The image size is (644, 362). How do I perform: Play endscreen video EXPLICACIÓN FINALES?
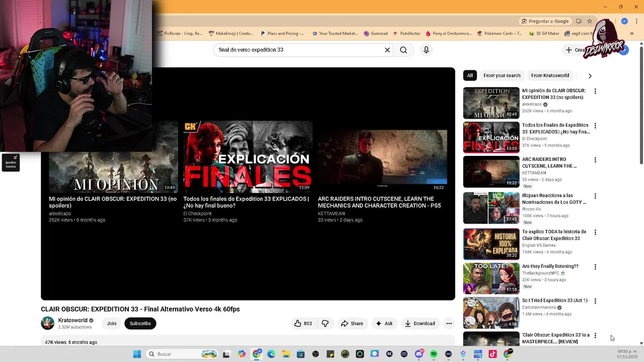pyautogui.click(x=248, y=157)
